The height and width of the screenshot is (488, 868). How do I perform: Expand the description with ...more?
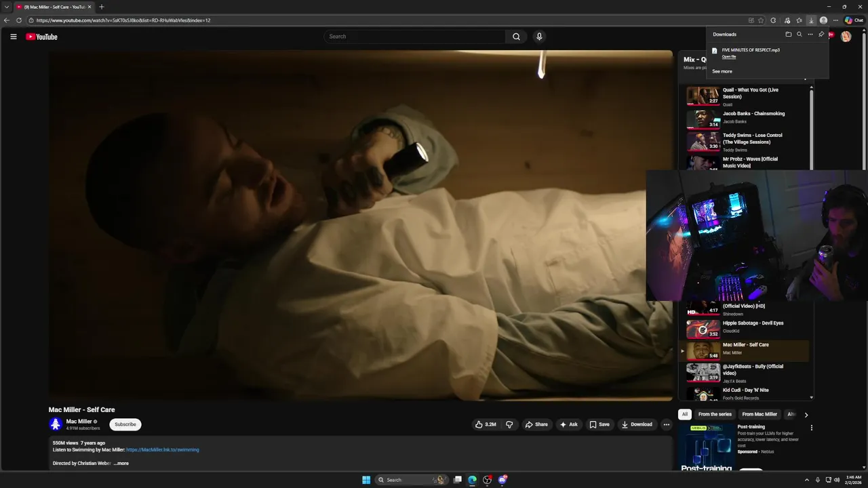tap(121, 463)
